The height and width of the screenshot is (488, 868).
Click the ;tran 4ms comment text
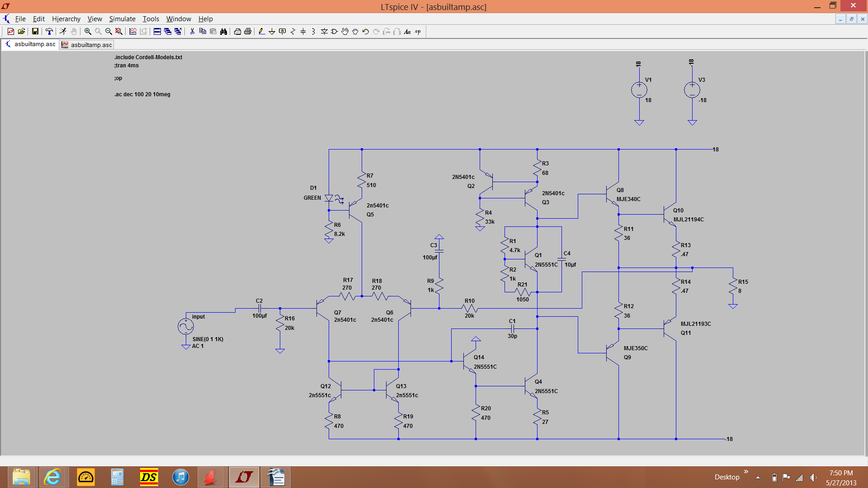(x=127, y=66)
